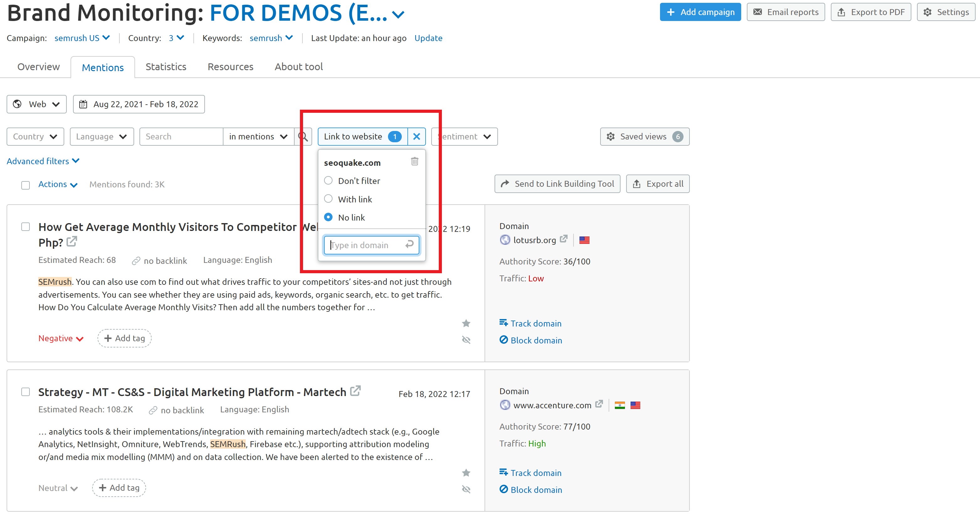Screen dimensions: 980x517
Task: Delete the seoquake.com domain filter (trash icon)
Action: [414, 162]
